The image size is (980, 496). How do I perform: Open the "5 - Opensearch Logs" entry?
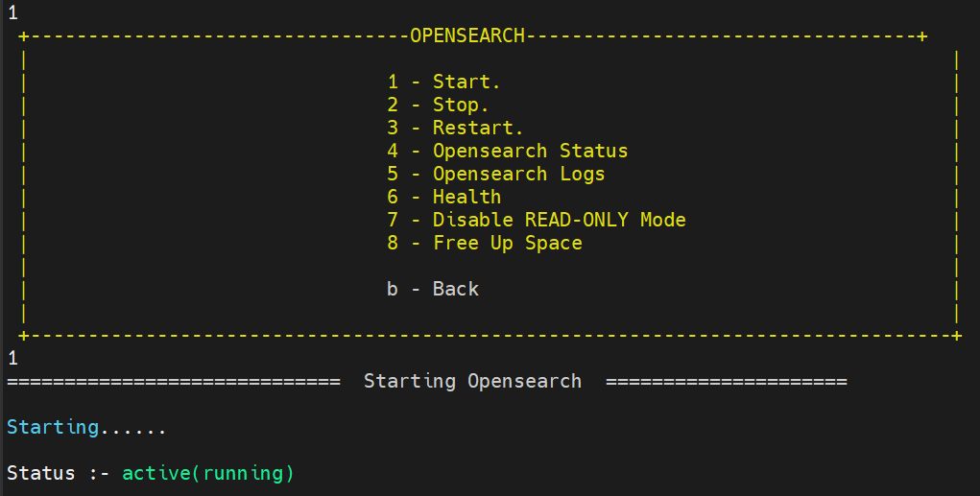coord(495,174)
